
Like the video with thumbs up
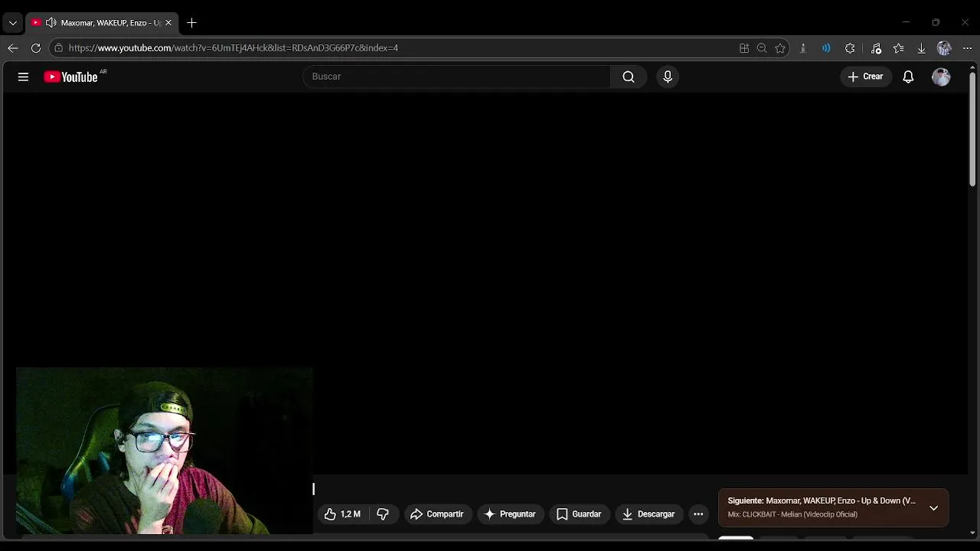(343, 514)
